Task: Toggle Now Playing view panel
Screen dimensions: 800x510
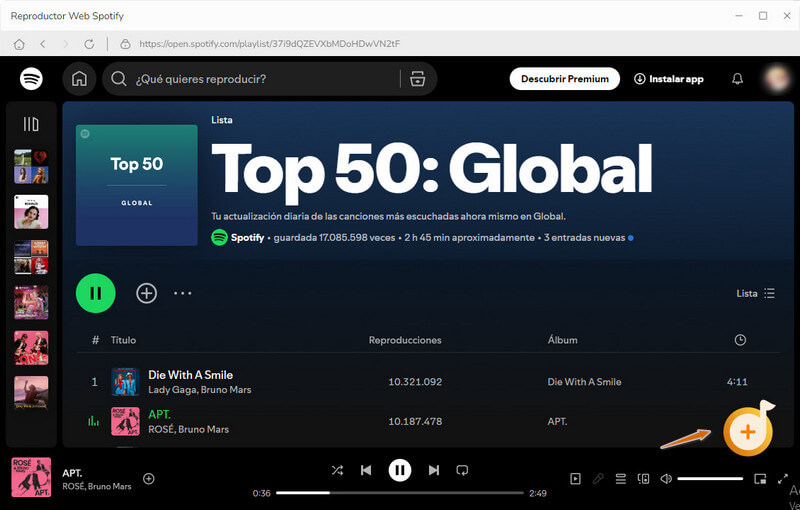Action: pyautogui.click(x=575, y=479)
